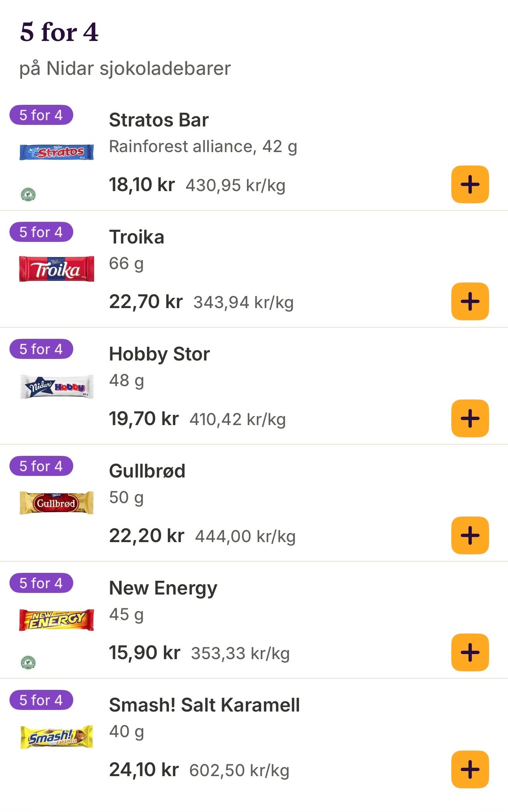Image resolution: width=508 pixels, height=812 pixels.
Task: Select the Hobby Stor product name
Action: (x=159, y=354)
